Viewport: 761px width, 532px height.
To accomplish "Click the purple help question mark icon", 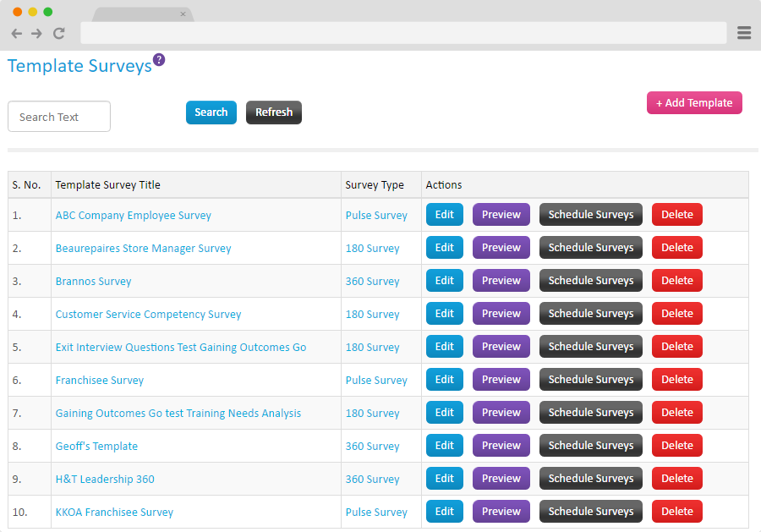I will [159, 60].
